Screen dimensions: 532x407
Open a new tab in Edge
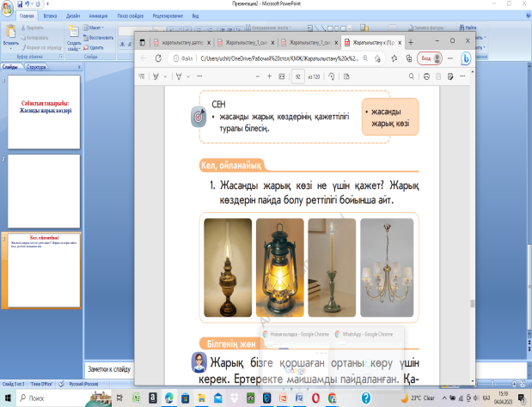point(411,42)
